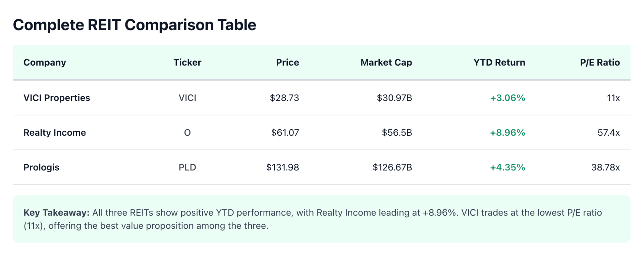
Task: Select the Realty Income company name
Action: [55, 133]
